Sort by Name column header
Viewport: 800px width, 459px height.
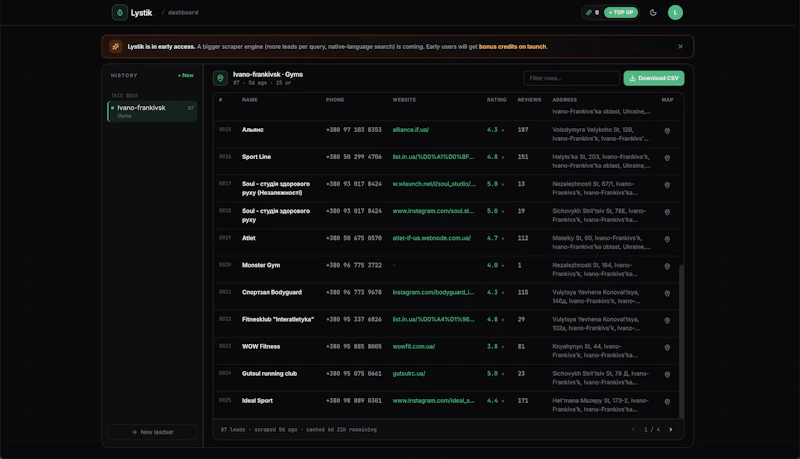[249, 100]
